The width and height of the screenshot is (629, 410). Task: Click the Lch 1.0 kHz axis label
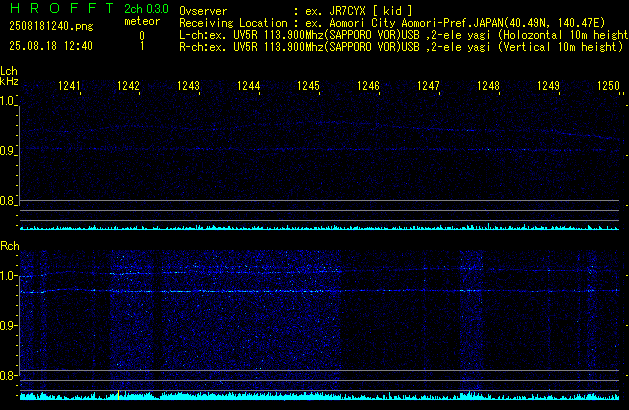[x=7, y=101]
